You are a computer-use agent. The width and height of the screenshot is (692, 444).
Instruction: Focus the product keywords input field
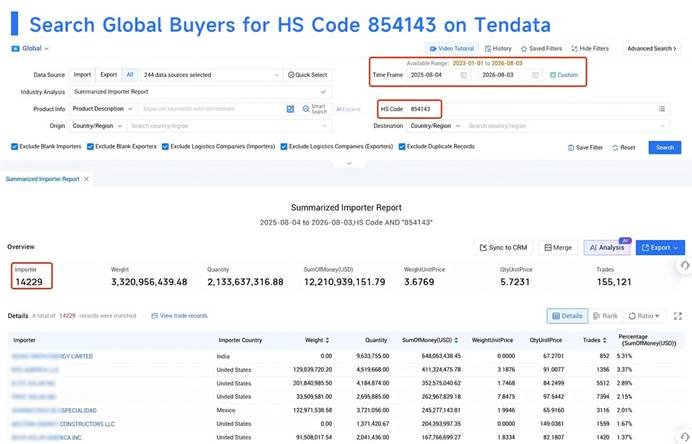click(x=212, y=109)
